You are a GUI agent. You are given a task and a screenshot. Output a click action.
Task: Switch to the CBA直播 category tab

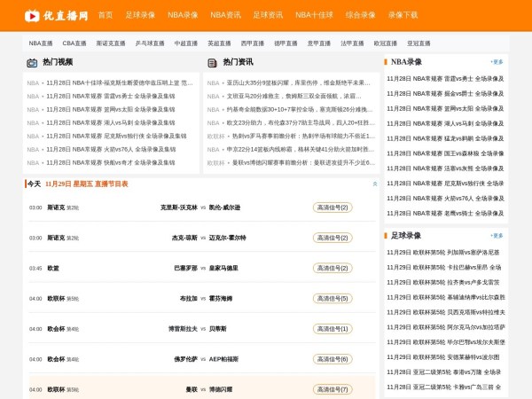[x=74, y=43]
